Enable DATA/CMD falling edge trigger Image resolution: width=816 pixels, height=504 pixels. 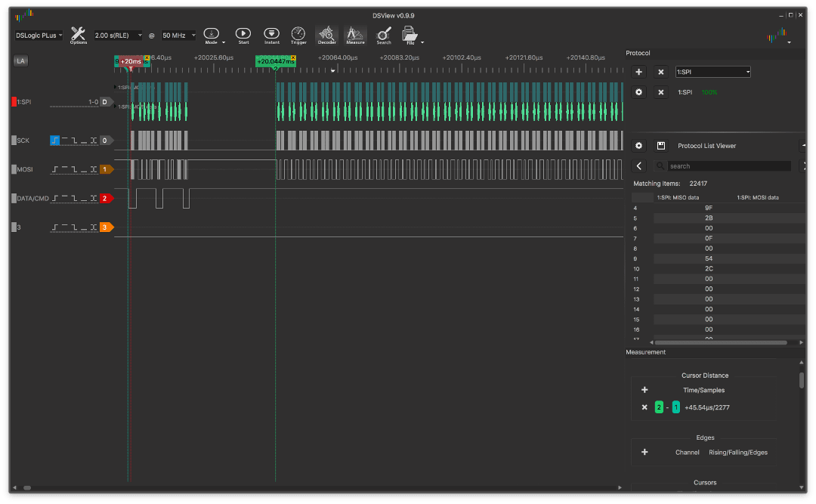[x=74, y=199]
